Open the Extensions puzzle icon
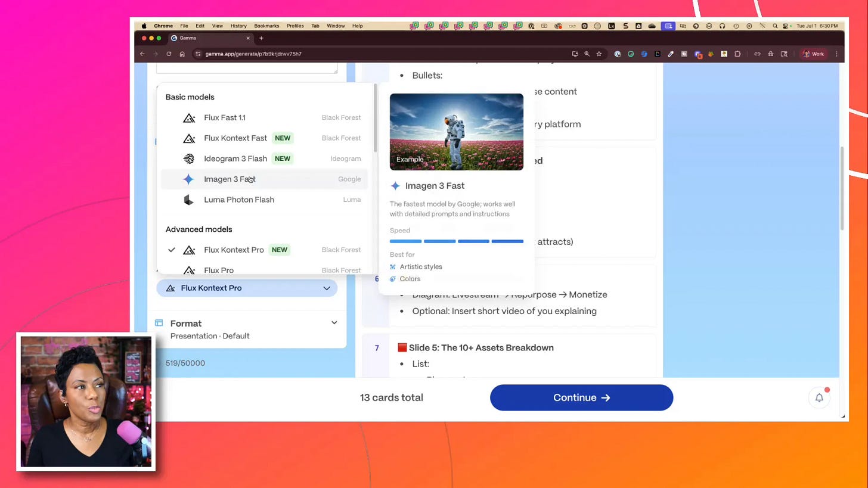The image size is (868, 488). pyautogui.click(x=737, y=54)
